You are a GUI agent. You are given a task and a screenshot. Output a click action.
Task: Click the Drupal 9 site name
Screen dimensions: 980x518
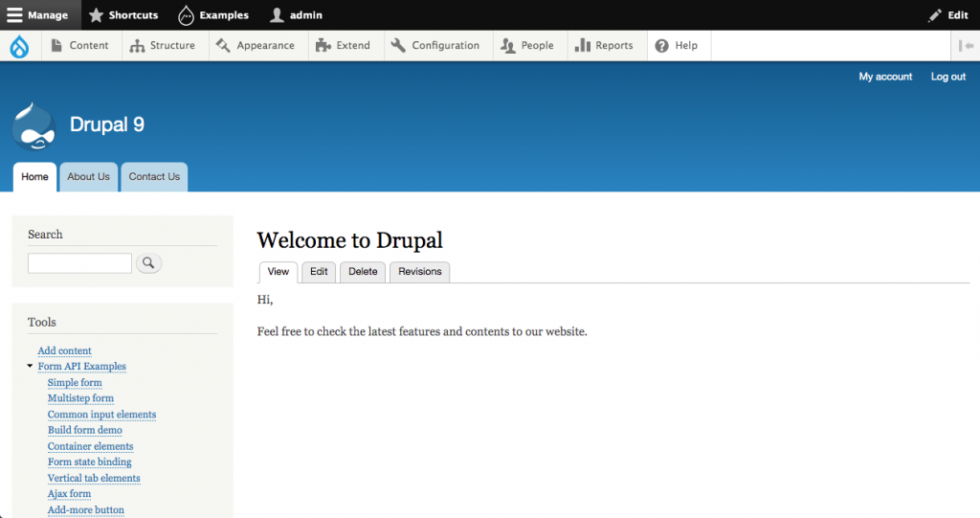(107, 124)
